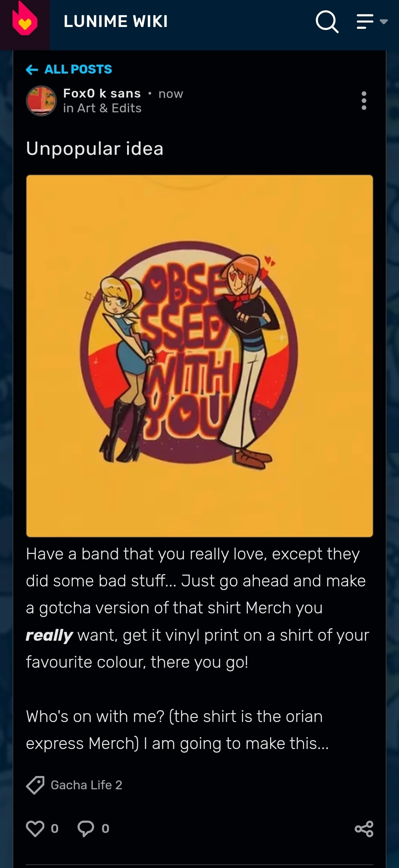Click the back arrow beside ALL POSTS
Viewport: 399px width, 868px height.
(32, 69)
